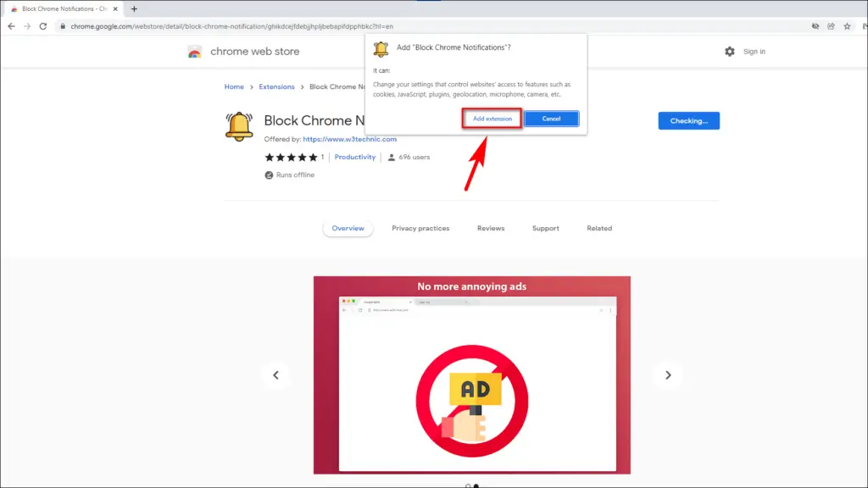Click the 'Runs offline' label
The width and height of the screenshot is (868, 488).
pos(295,175)
